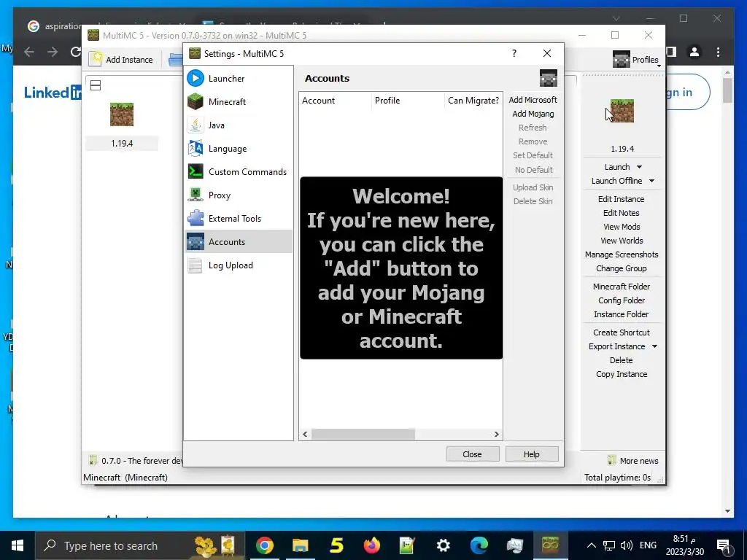Click the Windows Start button

[x=18, y=545]
